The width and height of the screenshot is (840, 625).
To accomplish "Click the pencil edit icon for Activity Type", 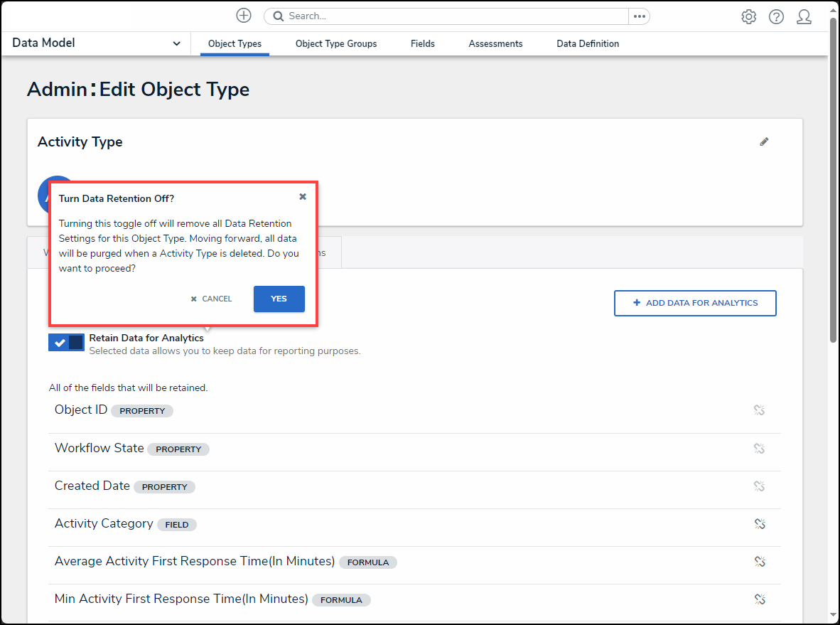I will point(764,141).
